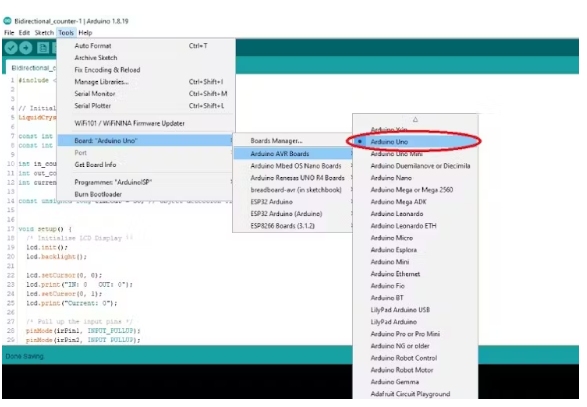Choose Arduino NG or older
Viewport: 587px width, 407px height.
[415, 346]
